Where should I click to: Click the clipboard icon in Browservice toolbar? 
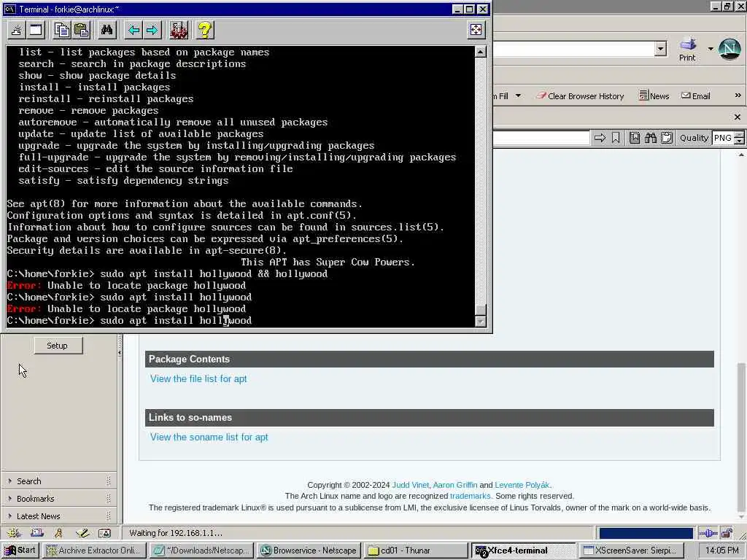tap(667, 138)
